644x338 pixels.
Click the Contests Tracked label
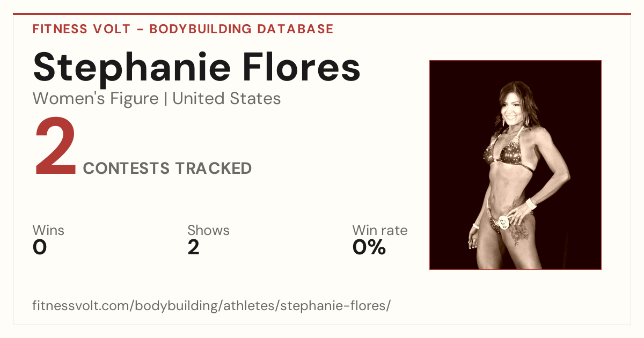[x=167, y=168]
